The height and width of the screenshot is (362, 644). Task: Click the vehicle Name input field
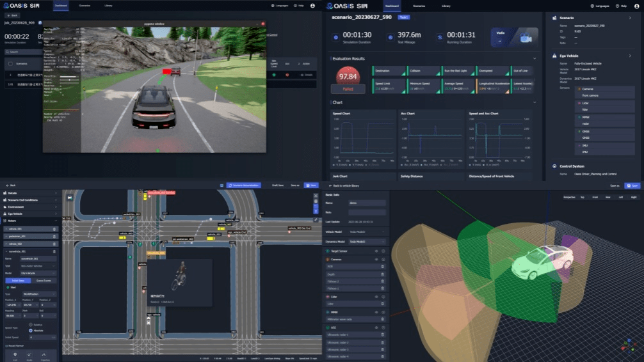367,203
